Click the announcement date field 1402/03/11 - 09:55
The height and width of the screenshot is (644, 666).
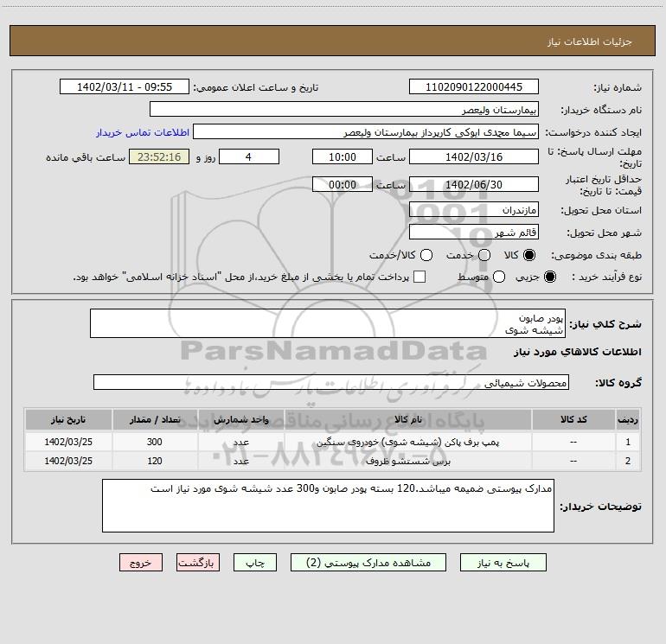coord(125,86)
